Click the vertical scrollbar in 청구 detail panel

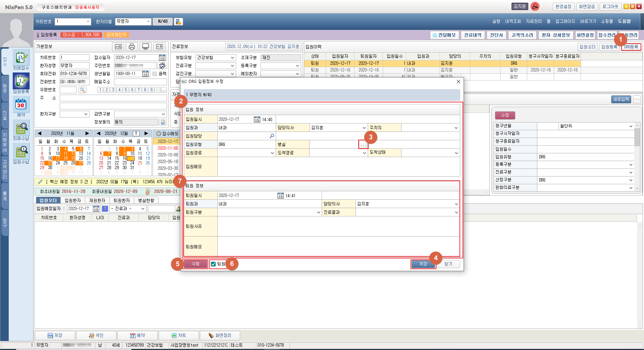tap(637, 138)
